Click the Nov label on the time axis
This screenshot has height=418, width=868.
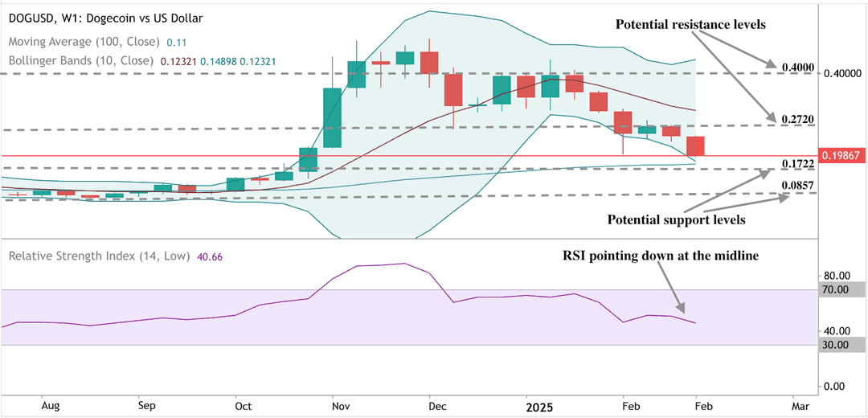point(341,408)
